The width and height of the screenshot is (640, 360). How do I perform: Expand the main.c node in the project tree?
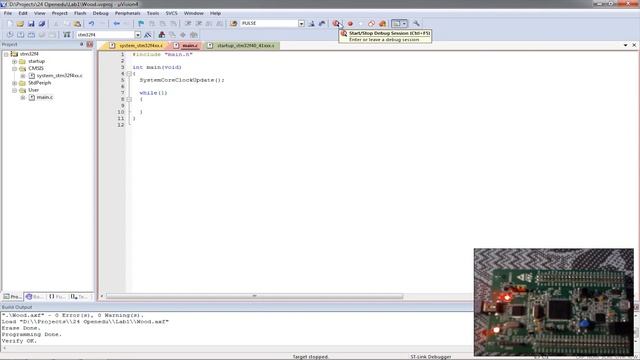[x=23, y=98]
